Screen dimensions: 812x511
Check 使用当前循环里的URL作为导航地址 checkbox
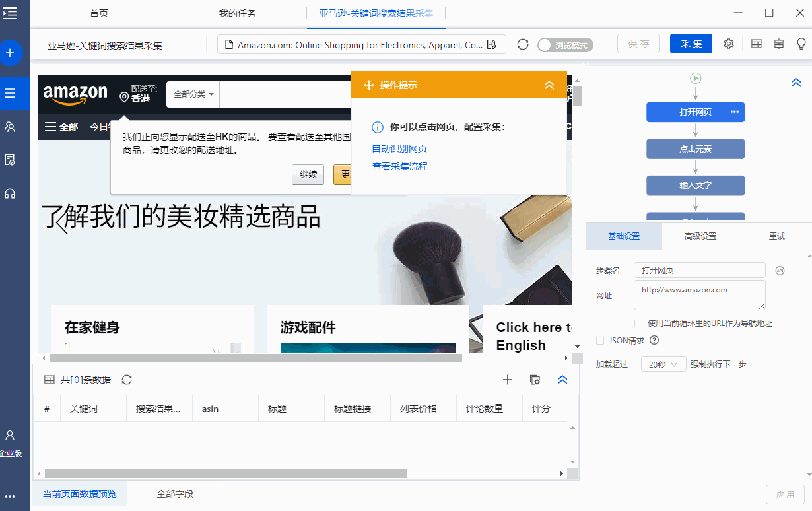point(638,324)
